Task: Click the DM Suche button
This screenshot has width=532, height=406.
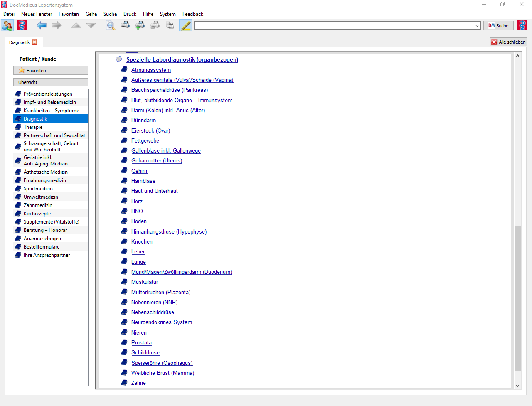Action: coord(498,25)
